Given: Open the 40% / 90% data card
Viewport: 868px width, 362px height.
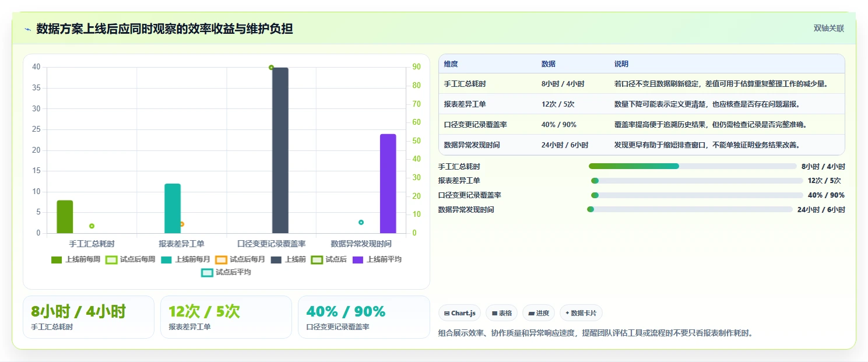Looking at the screenshot, I should [364, 317].
